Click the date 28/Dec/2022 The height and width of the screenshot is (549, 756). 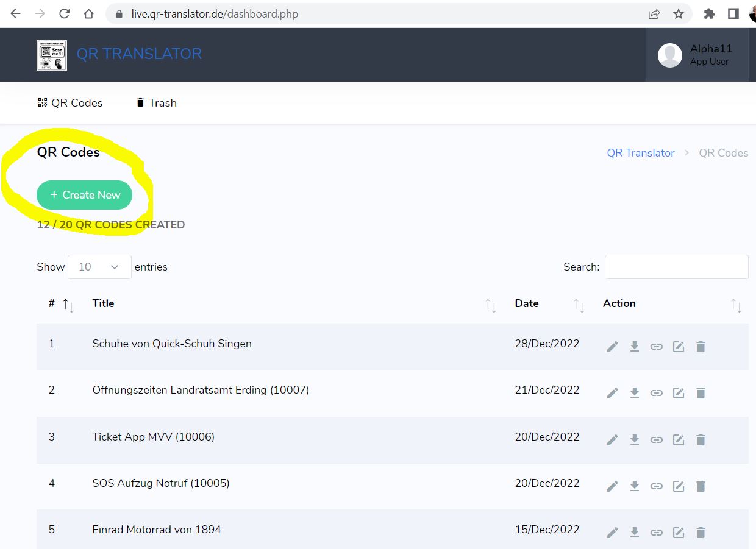pos(547,344)
